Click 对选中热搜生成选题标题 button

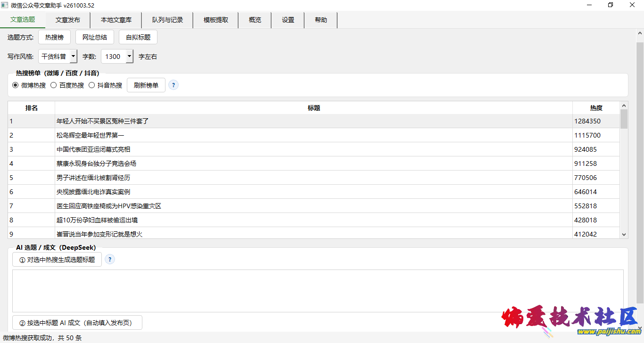(x=57, y=259)
